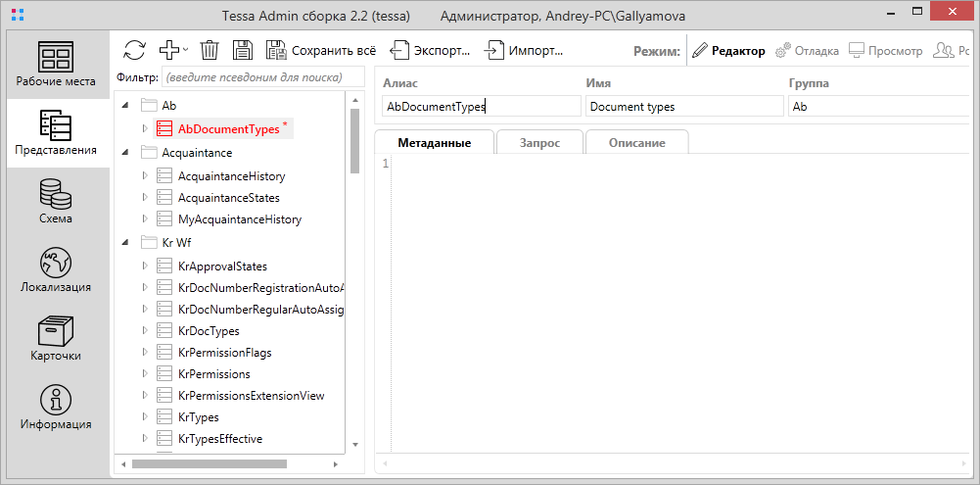Click the trash delete icon
980x485 pixels.
(x=210, y=50)
